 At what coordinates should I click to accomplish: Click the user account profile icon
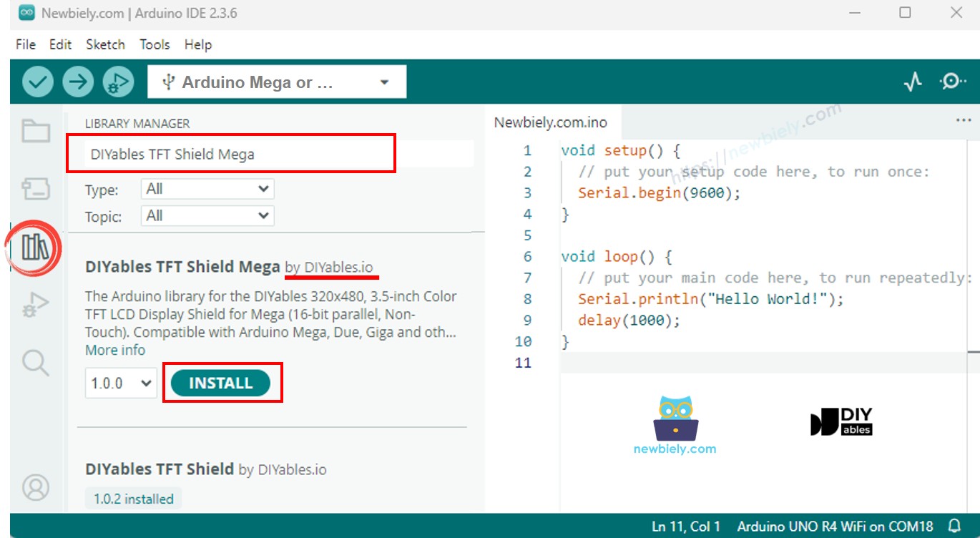(x=36, y=487)
